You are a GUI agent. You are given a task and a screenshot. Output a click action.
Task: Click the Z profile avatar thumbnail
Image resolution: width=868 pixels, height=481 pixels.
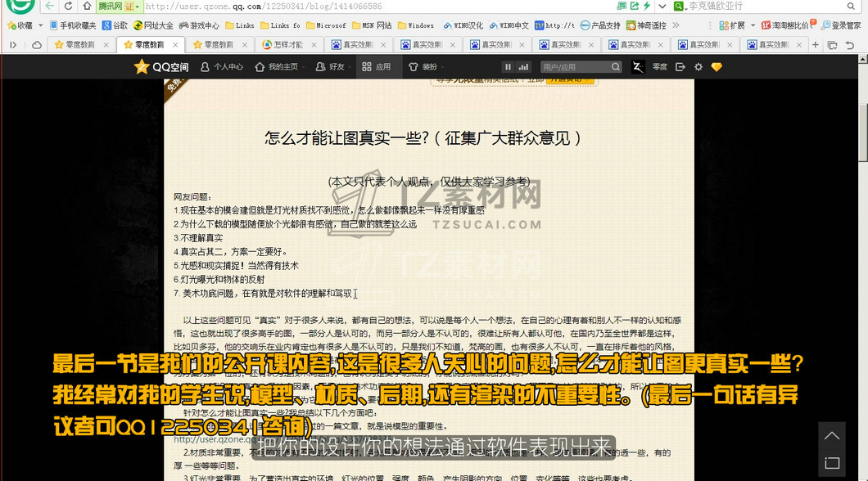(638, 67)
